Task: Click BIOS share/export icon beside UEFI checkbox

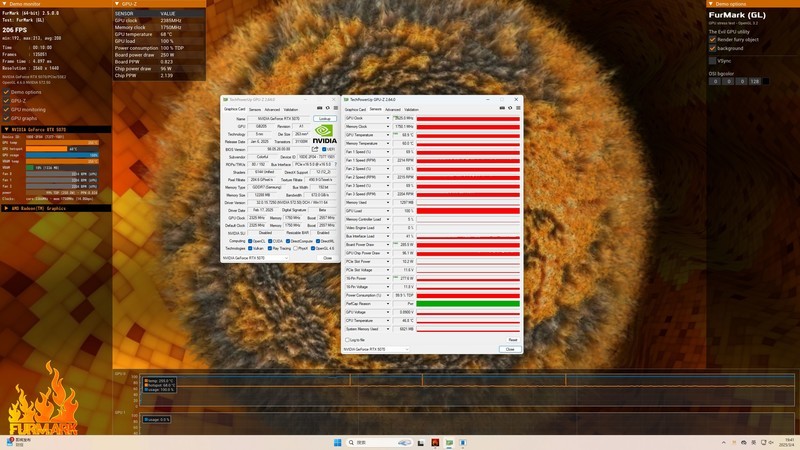Action: tap(315, 149)
